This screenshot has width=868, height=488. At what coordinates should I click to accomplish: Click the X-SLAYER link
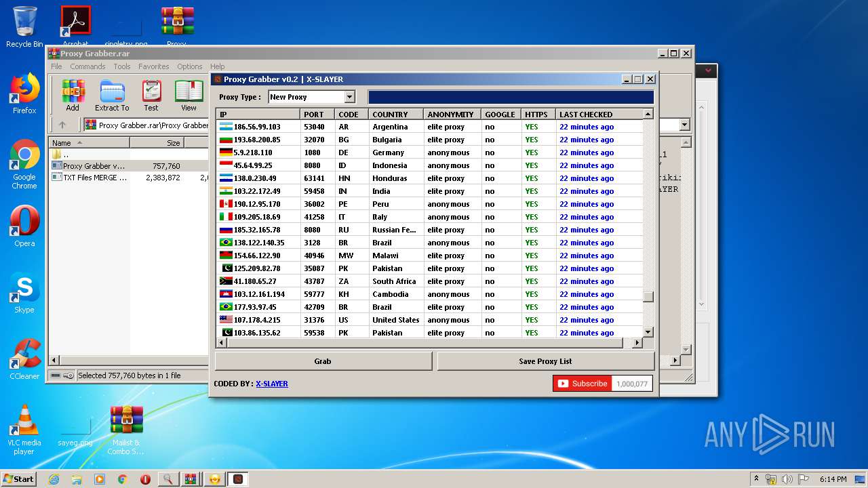pyautogui.click(x=272, y=384)
